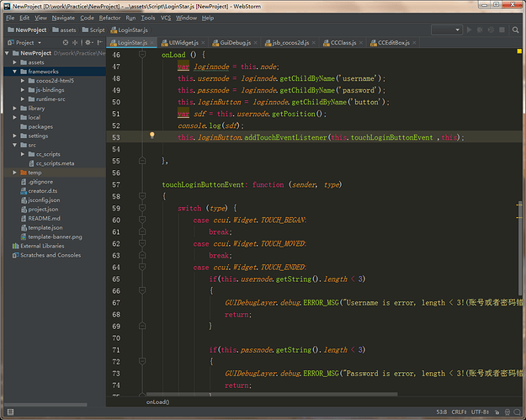The width and height of the screenshot is (526, 420).
Task: Open creator.d.ts in the project tree
Action: point(43,190)
